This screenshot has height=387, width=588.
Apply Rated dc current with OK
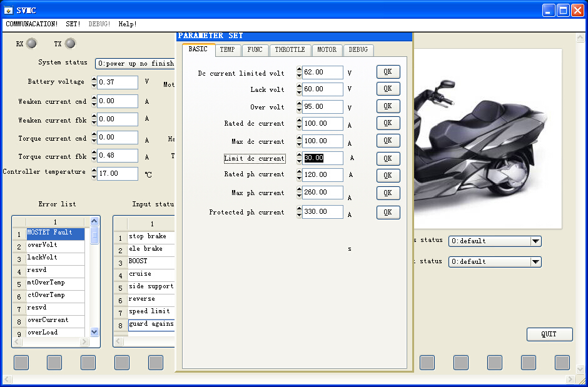(x=388, y=123)
